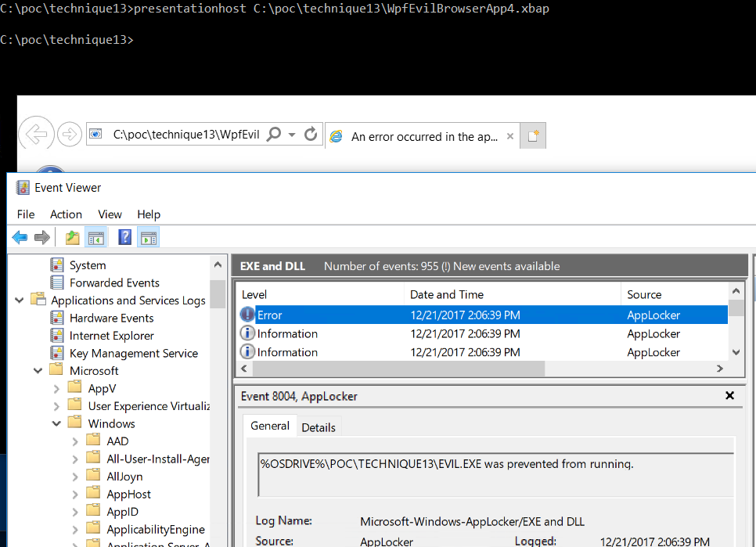Click the Event Viewer forward arrow toolbar icon
Viewport: 756px width, 547px height.
click(x=42, y=237)
